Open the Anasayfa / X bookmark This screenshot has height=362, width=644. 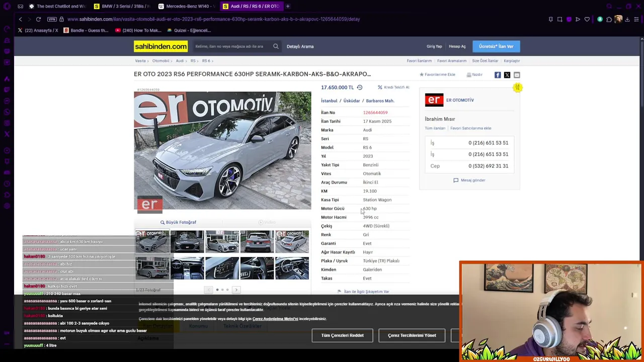(38, 30)
